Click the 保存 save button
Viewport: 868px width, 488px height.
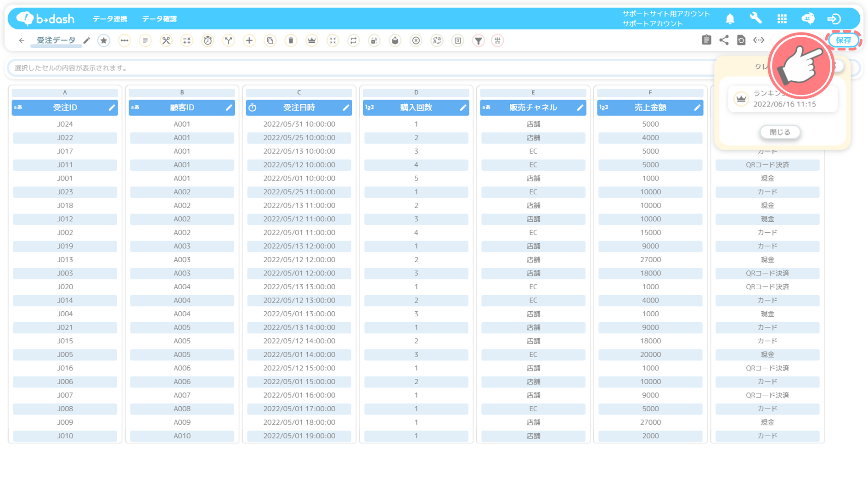(x=843, y=40)
